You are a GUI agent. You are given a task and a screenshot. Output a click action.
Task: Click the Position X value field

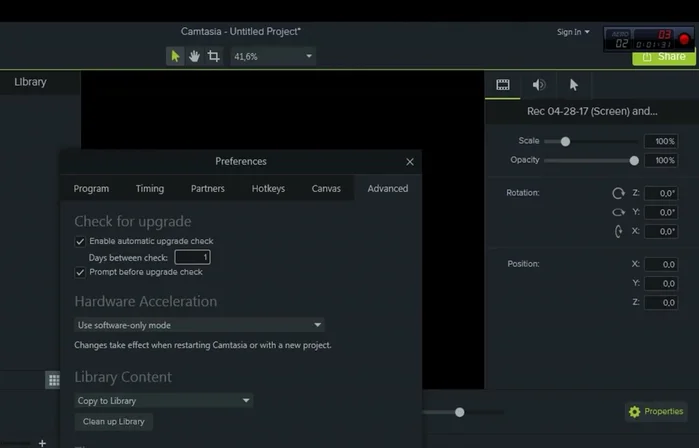(661, 264)
